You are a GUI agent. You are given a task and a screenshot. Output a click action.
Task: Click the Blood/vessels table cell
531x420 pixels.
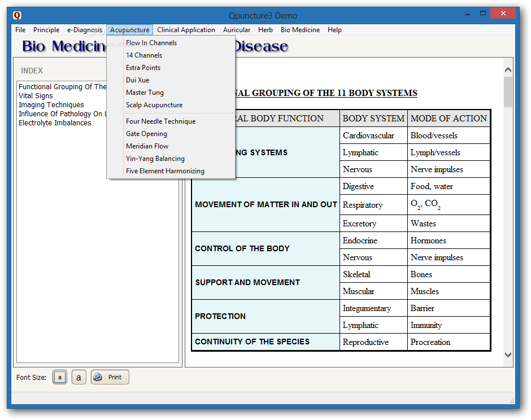(x=449, y=135)
